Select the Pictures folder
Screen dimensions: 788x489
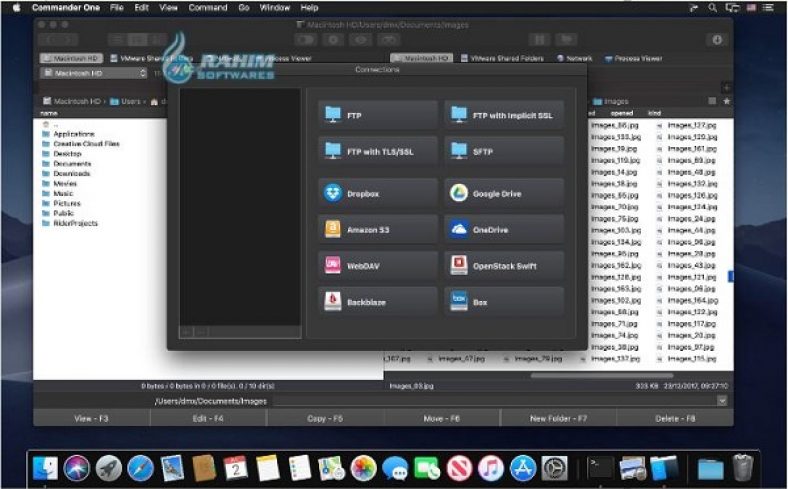pyautogui.click(x=67, y=204)
